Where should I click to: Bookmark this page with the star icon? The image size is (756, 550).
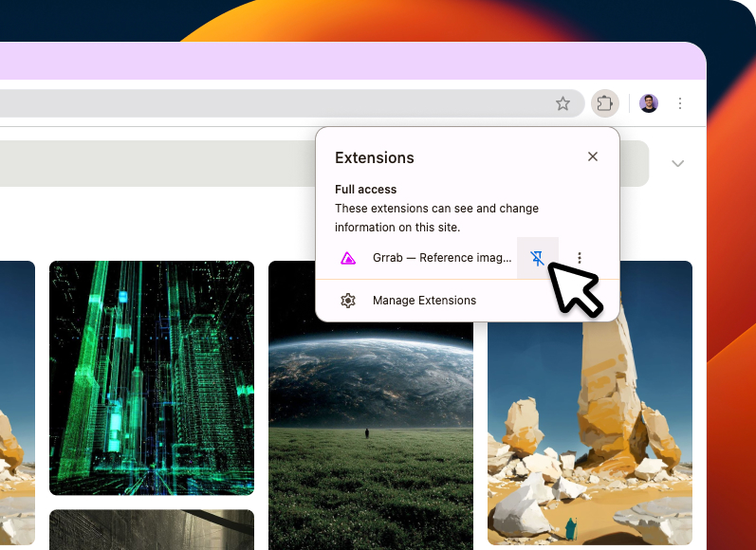pyautogui.click(x=562, y=103)
